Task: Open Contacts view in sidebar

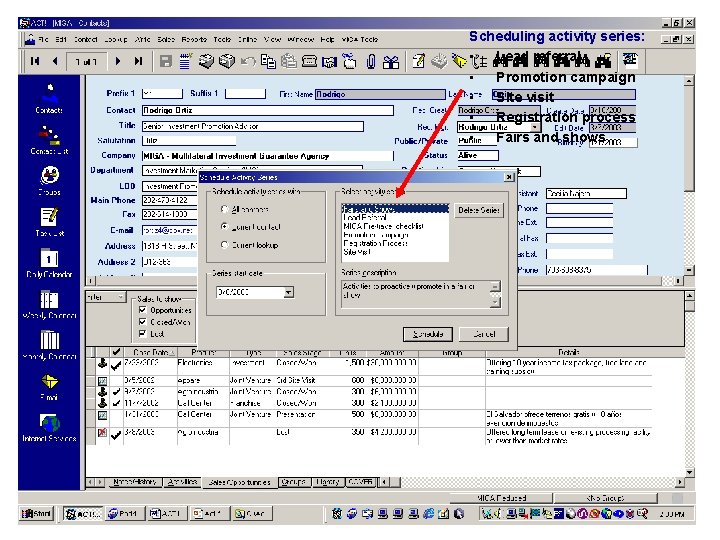Action: tap(49, 99)
